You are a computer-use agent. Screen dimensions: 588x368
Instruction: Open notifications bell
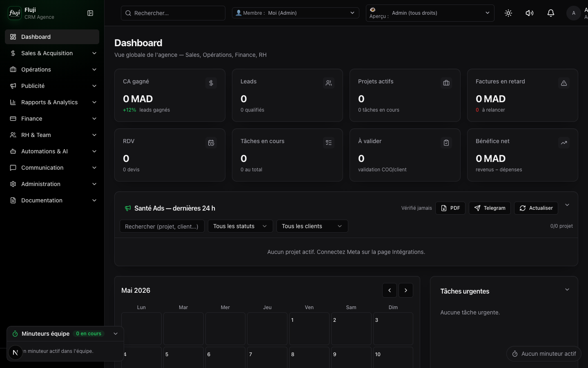551,13
